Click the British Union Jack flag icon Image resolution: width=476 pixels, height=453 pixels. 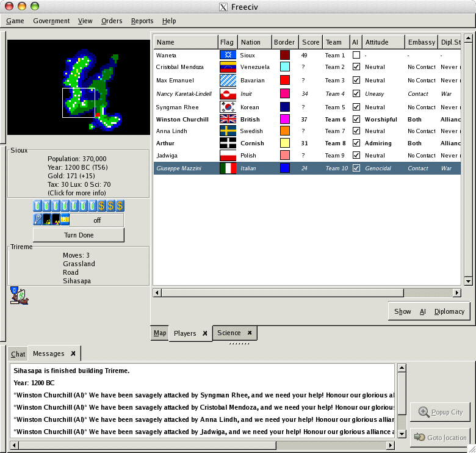228,119
